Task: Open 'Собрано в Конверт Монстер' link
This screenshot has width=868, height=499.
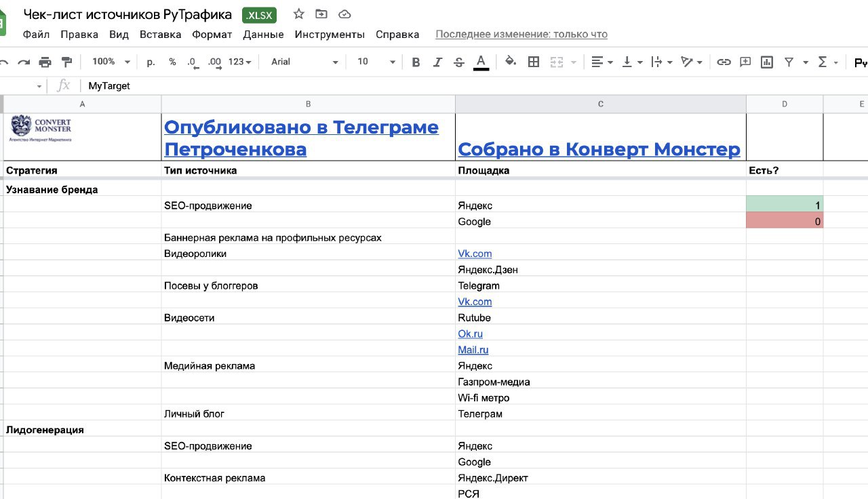Action: click(x=599, y=149)
